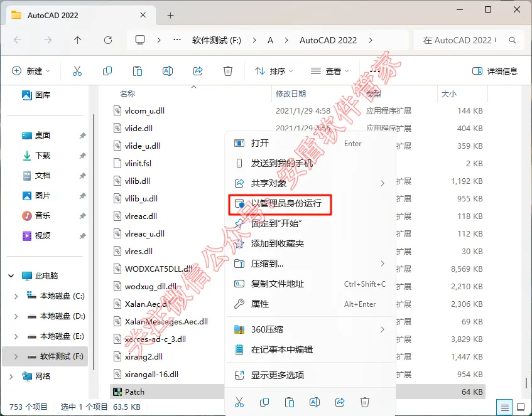
Task: Switch to details list view in status bar
Action: [505, 407]
